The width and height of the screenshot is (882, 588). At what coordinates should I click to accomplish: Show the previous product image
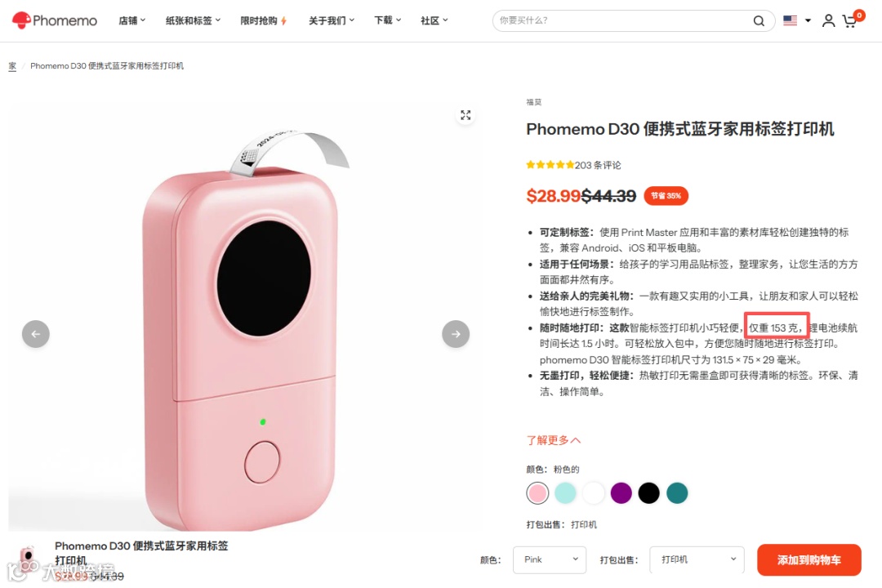[35, 334]
